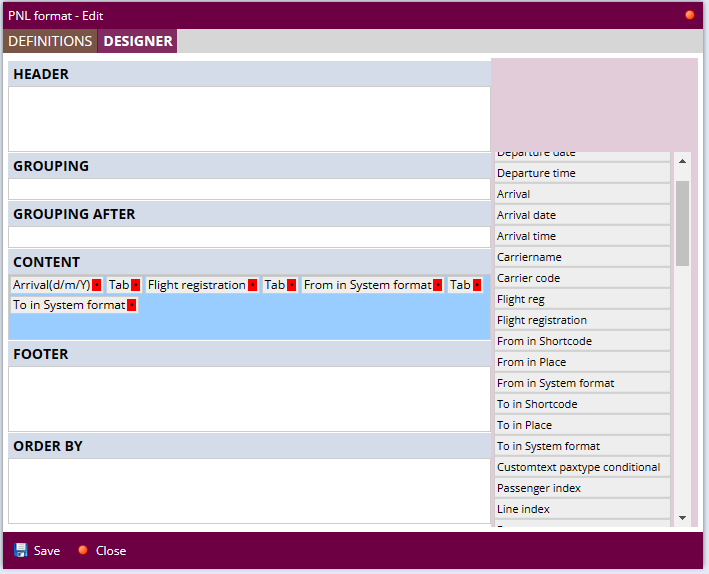Pick Customtext paxtype conditional field
The image size is (709, 574).
(582, 467)
